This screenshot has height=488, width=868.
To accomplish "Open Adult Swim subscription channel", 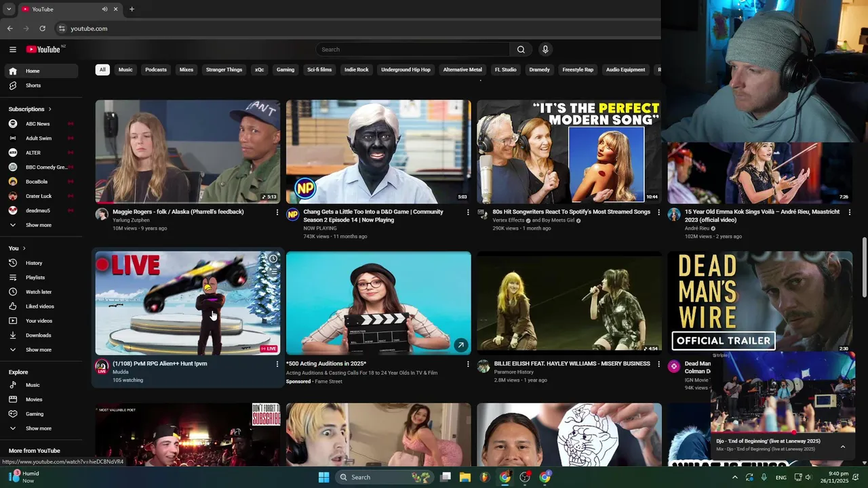I will pyautogui.click(x=41, y=138).
